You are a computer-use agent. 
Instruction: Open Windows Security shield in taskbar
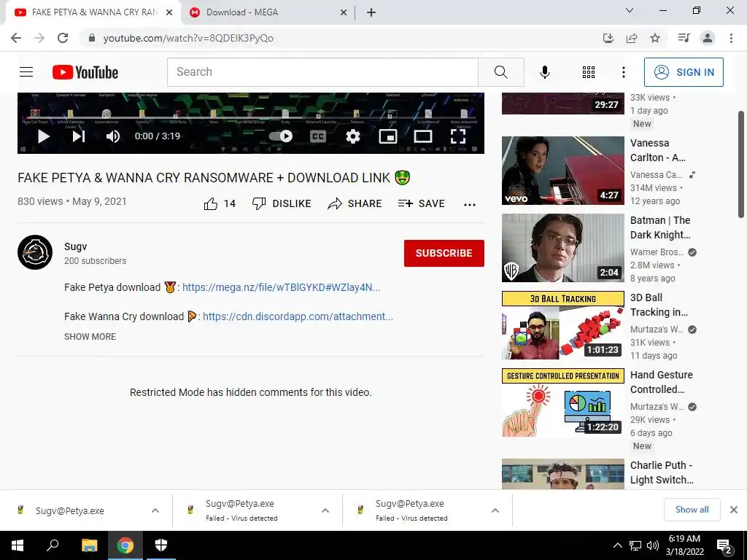point(161,545)
